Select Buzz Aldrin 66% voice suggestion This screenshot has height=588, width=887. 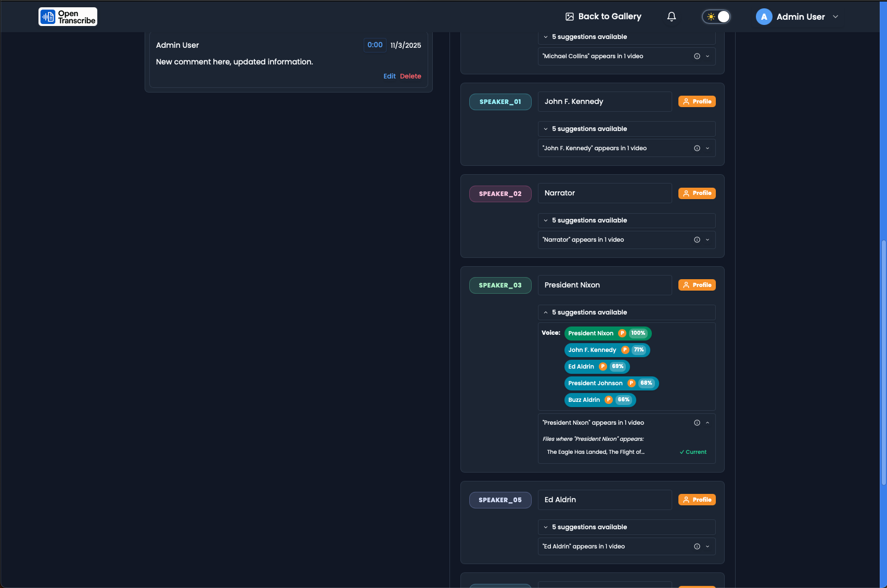point(600,400)
